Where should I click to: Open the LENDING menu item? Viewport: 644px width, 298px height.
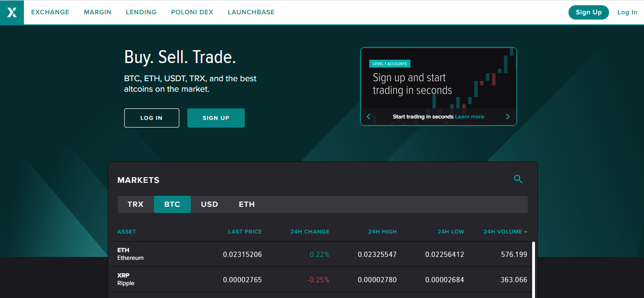pos(141,12)
